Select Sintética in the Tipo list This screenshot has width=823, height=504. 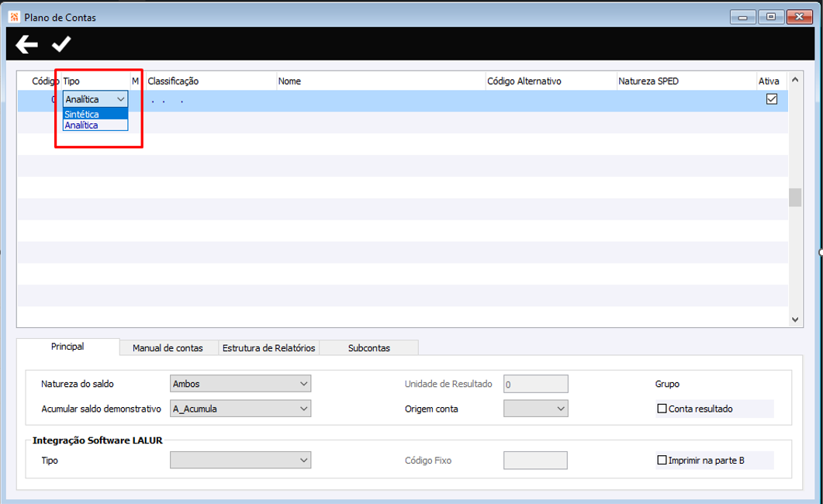pyautogui.click(x=95, y=114)
